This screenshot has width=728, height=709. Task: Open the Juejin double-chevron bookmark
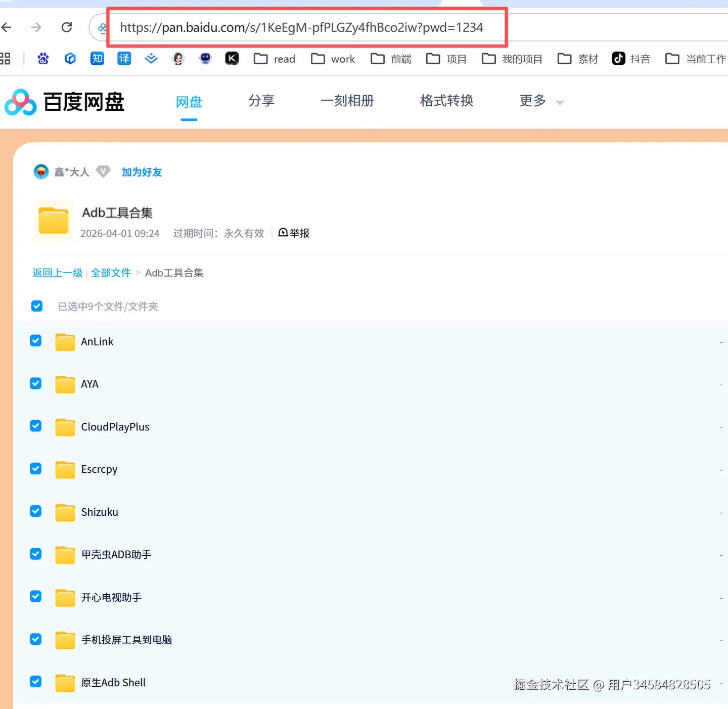point(151,59)
